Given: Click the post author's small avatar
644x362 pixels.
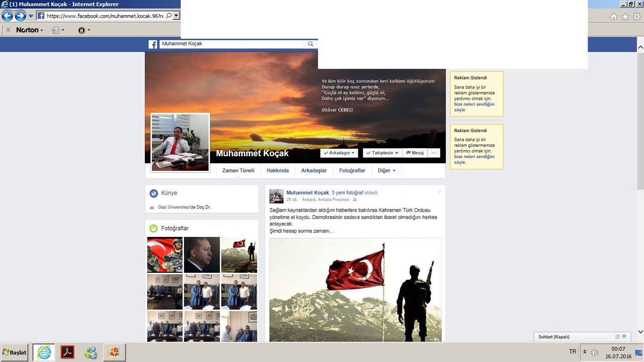Looking at the screenshot, I should [x=276, y=196].
